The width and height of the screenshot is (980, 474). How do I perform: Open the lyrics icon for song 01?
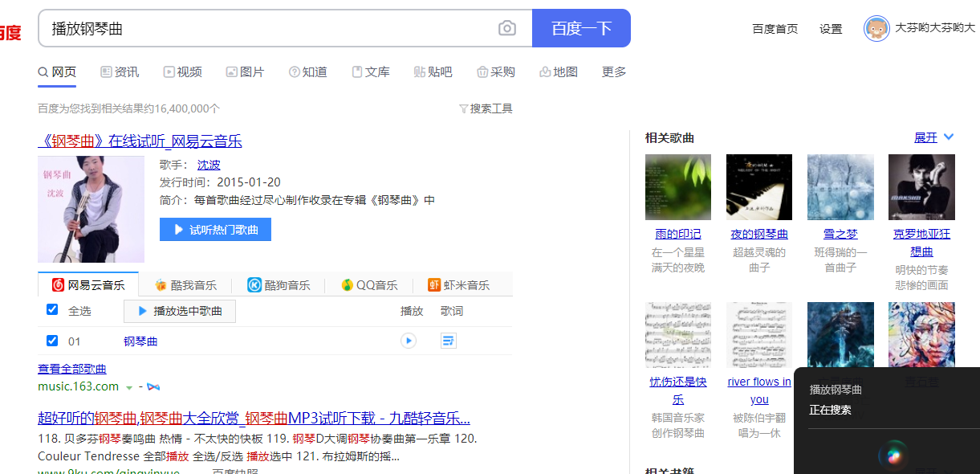coord(449,341)
